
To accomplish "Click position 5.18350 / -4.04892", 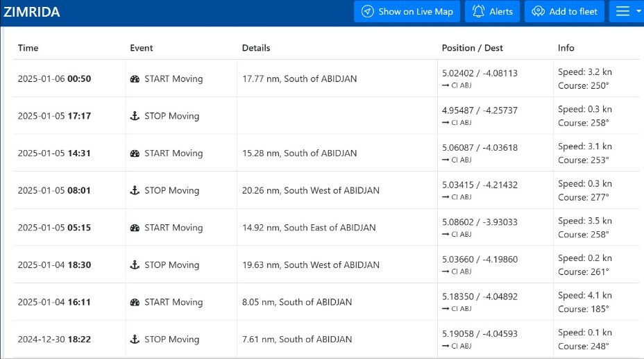I will click(480, 296).
